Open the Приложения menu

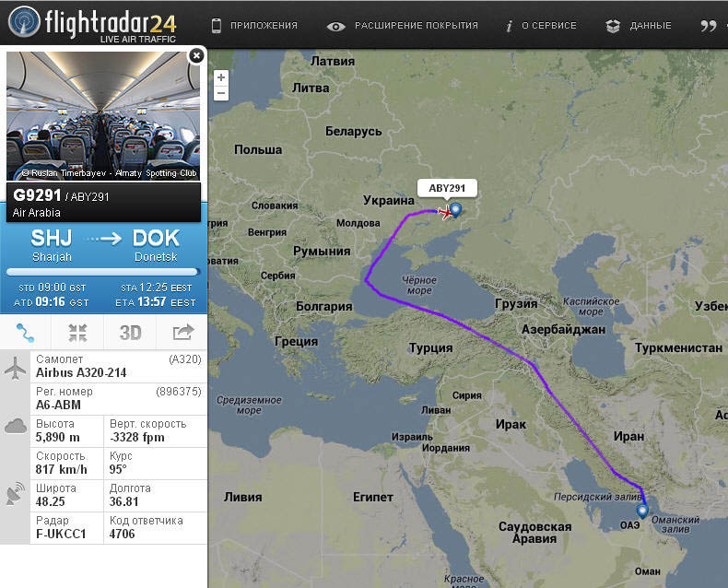pos(254,26)
